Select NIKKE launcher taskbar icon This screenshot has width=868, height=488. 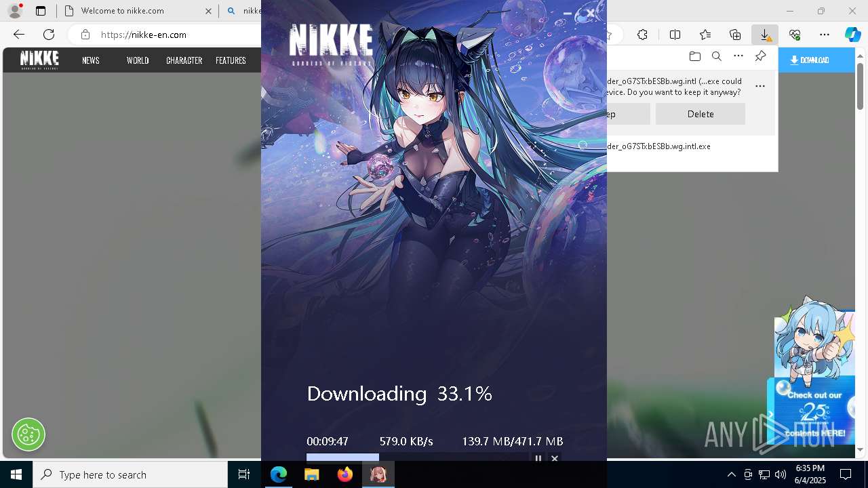(x=378, y=474)
